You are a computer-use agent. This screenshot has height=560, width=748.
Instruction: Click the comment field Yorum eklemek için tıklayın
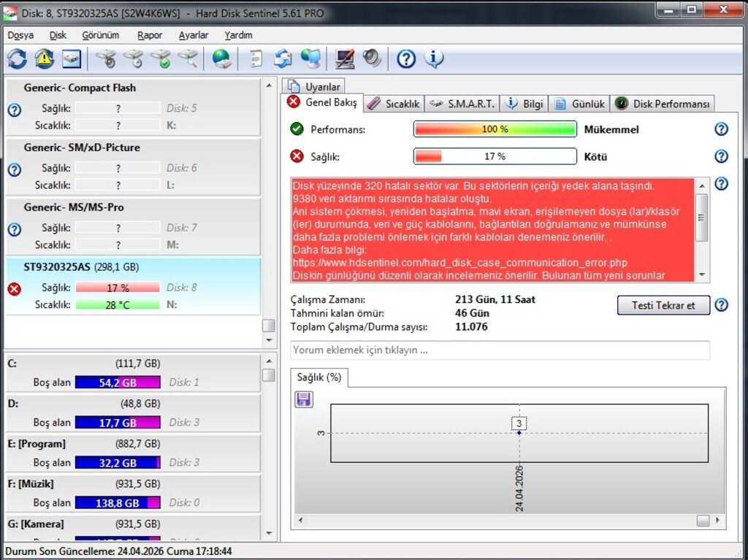tap(500, 350)
